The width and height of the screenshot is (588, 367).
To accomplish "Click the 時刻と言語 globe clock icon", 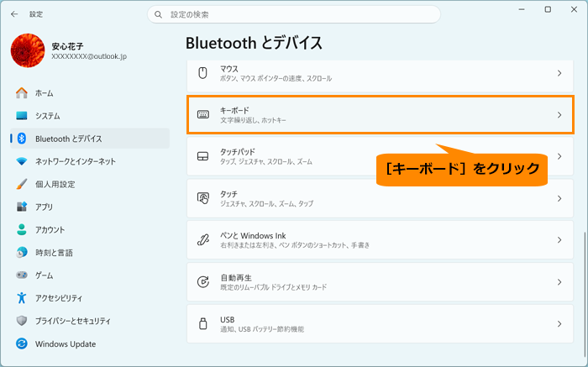I will (22, 252).
